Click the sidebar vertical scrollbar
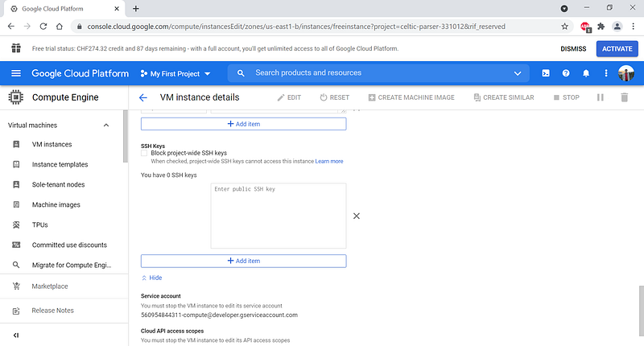Screen dimensions: 644x346 [126, 136]
